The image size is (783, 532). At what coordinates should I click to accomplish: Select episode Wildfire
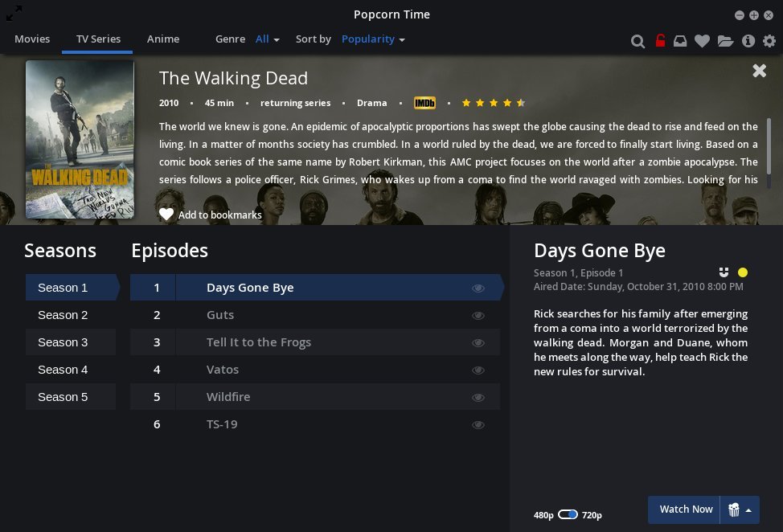pyautogui.click(x=315, y=397)
